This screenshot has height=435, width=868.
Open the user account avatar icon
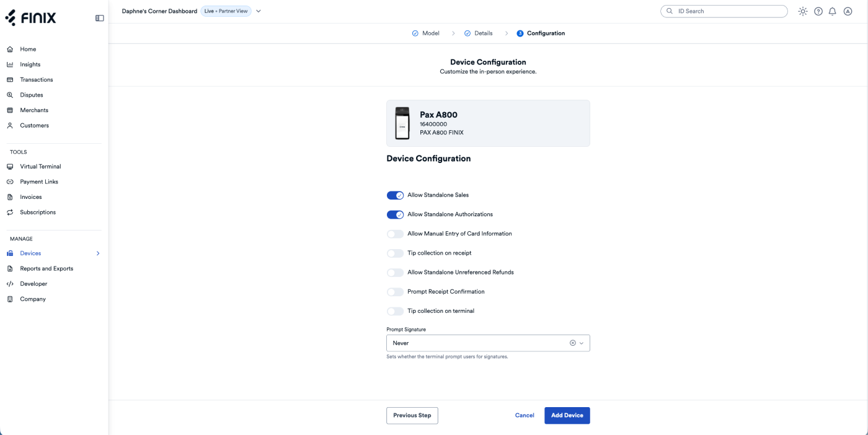click(848, 11)
